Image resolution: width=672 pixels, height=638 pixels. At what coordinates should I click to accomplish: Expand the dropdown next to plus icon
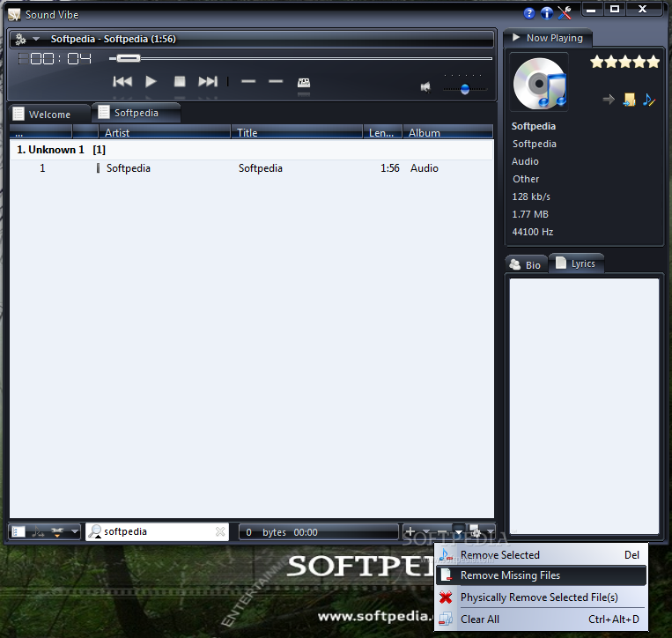click(x=426, y=532)
